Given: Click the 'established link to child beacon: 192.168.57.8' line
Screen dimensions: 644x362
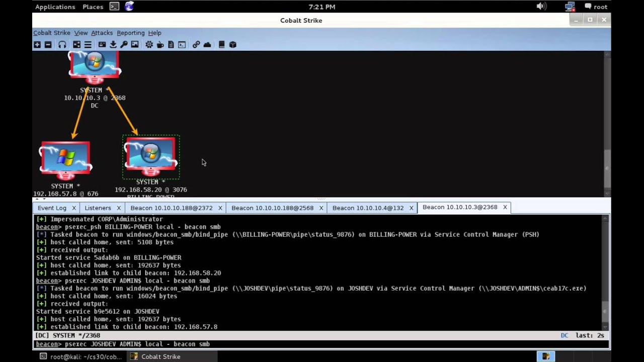Looking at the screenshot, I should pyautogui.click(x=127, y=327).
